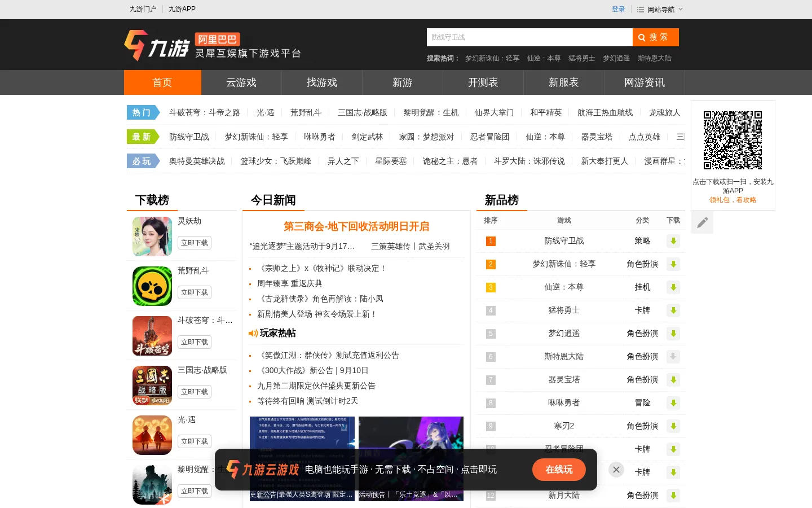Close the 九游云游戏 banner
Viewport: 812px width, 508px height.
point(616,470)
